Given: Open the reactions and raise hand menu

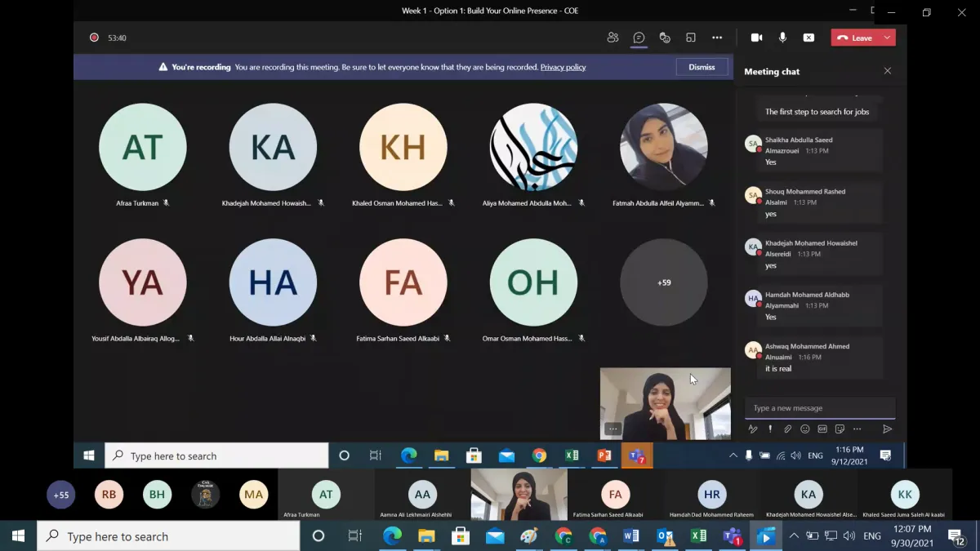Looking at the screenshot, I should (665, 38).
